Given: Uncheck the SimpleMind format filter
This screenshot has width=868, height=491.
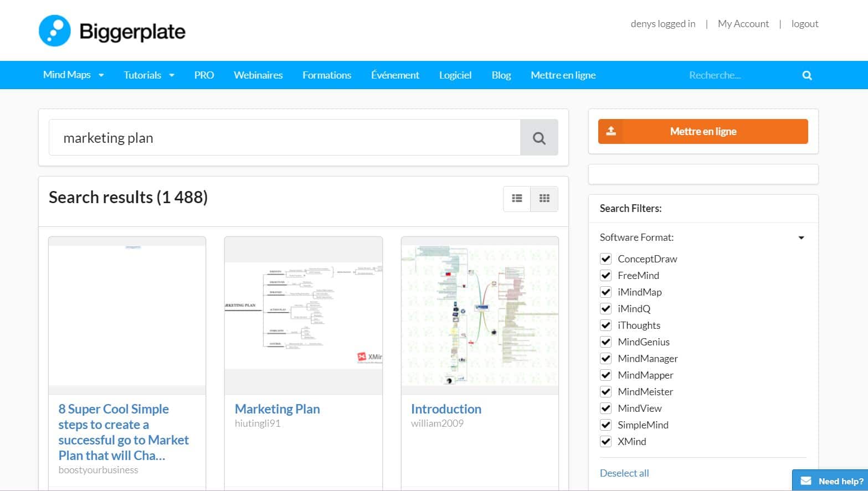Looking at the screenshot, I should pos(605,425).
